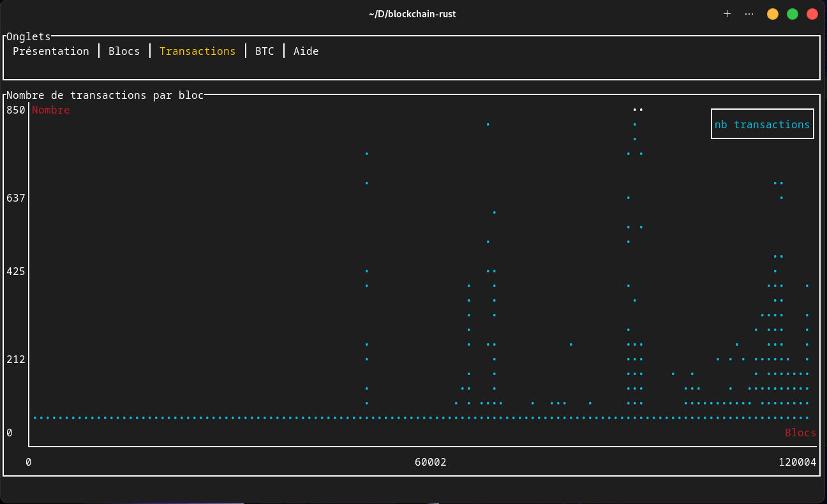Open the terminal options ellipsis menu

click(749, 13)
